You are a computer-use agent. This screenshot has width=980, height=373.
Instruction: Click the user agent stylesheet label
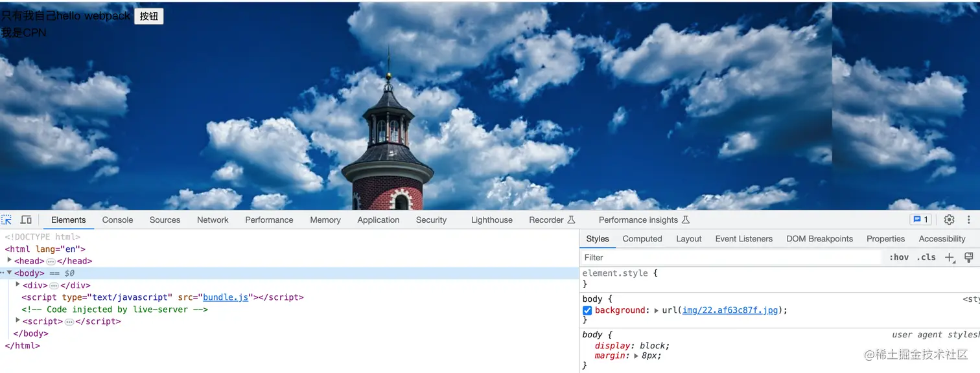coord(936,335)
